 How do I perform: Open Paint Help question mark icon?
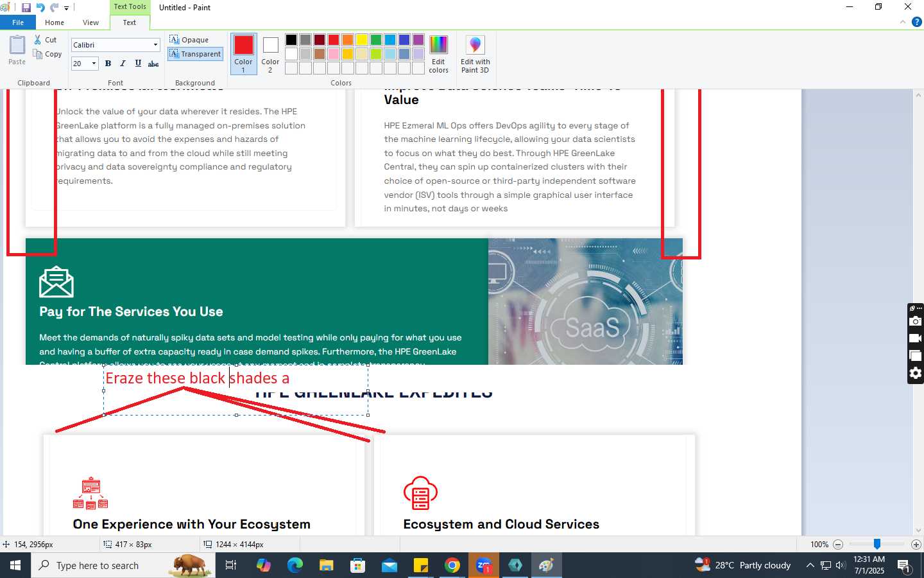click(x=916, y=22)
